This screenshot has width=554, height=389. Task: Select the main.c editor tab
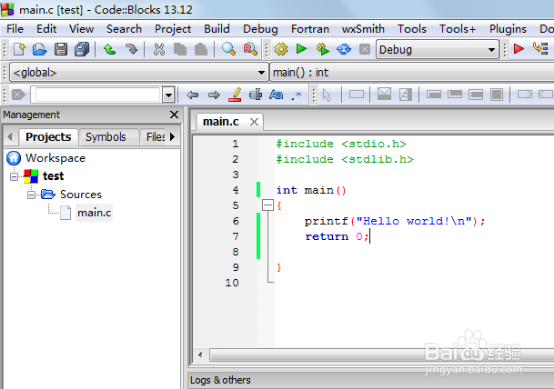pyautogui.click(x=221, y=122)
